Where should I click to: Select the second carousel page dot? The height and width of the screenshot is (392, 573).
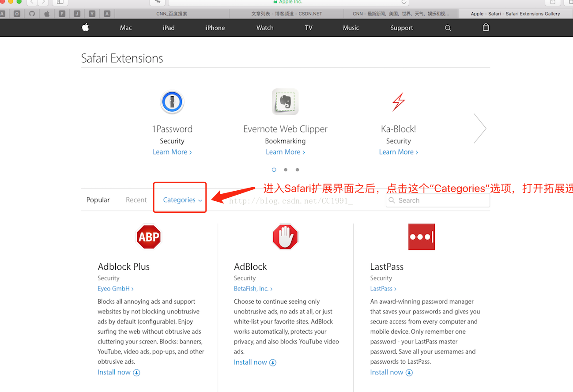tap(286, 170)
